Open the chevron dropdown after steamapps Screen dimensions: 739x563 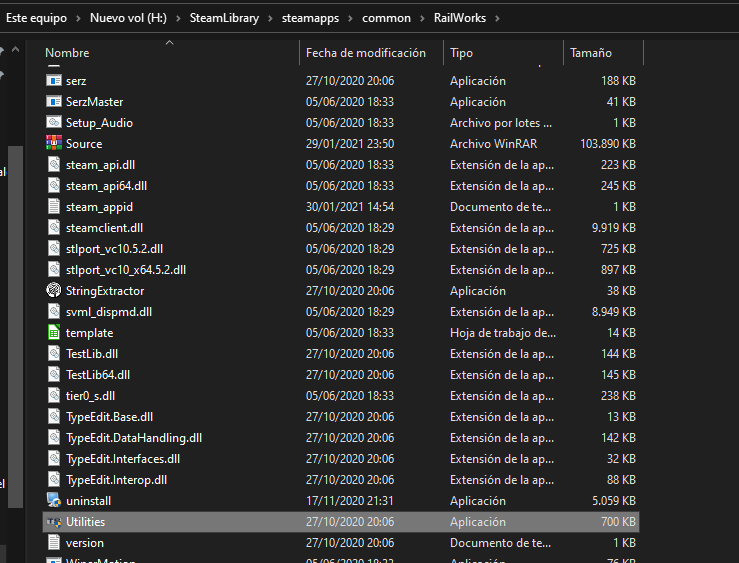click(351, 18)
